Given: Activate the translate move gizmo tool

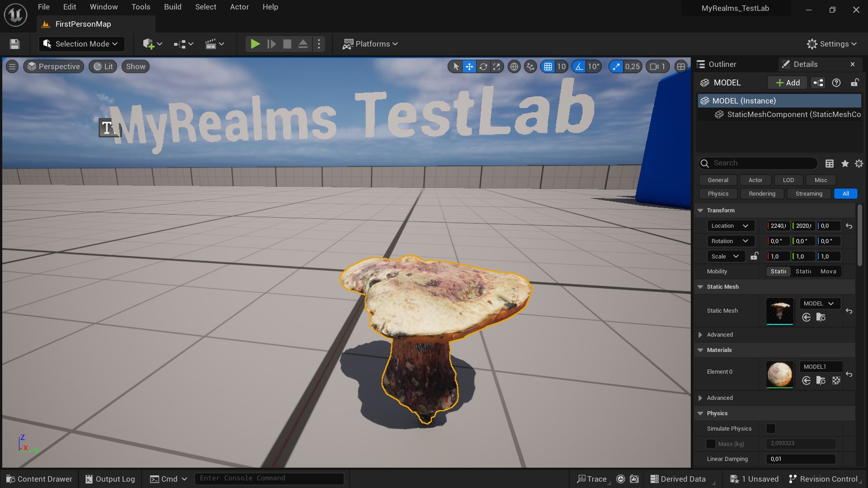Looking at the screenshot, I should click(x=469, y=66).
